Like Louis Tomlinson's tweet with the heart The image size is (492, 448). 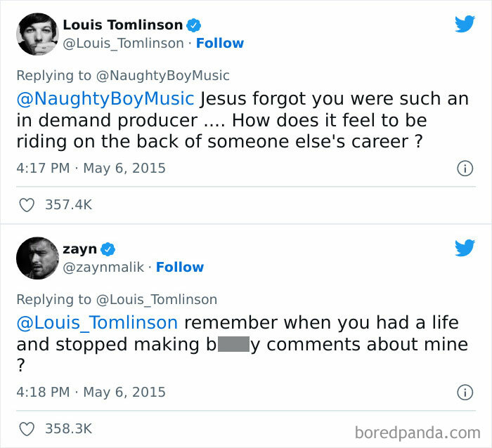point(27,205)
